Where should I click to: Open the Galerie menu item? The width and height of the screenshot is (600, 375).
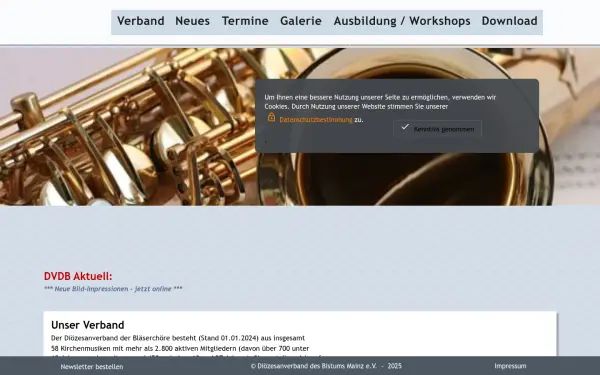pos(301,21)
